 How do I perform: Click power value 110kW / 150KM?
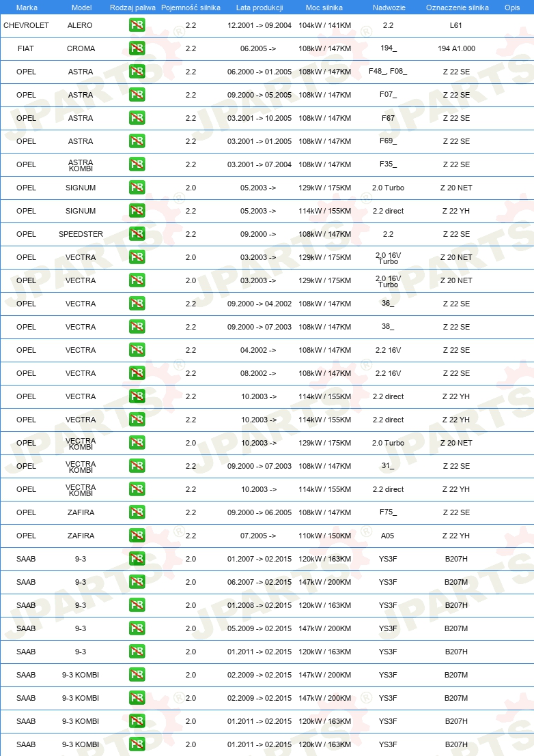click(324, 535)
